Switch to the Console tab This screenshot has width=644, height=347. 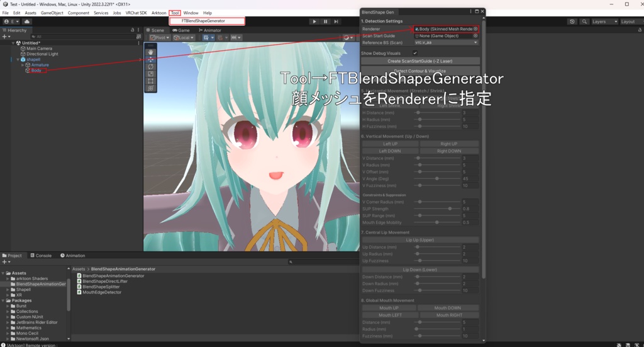click(x=41, y=255)
